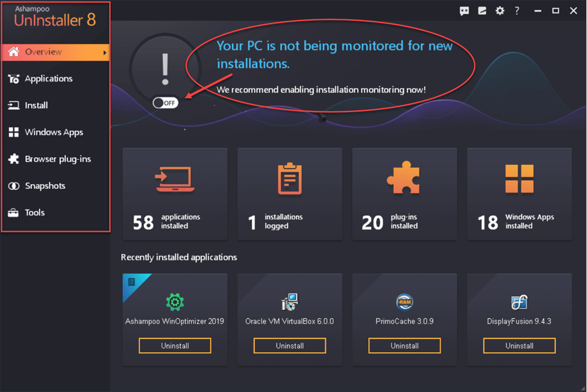
Task: Click the Tools toolbox icon
Action: (x=14, y=212)
